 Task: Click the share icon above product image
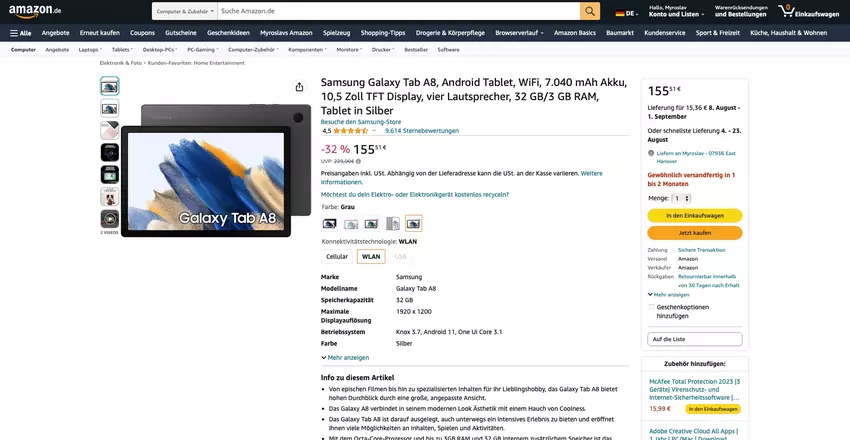click(x=299, y=87)
